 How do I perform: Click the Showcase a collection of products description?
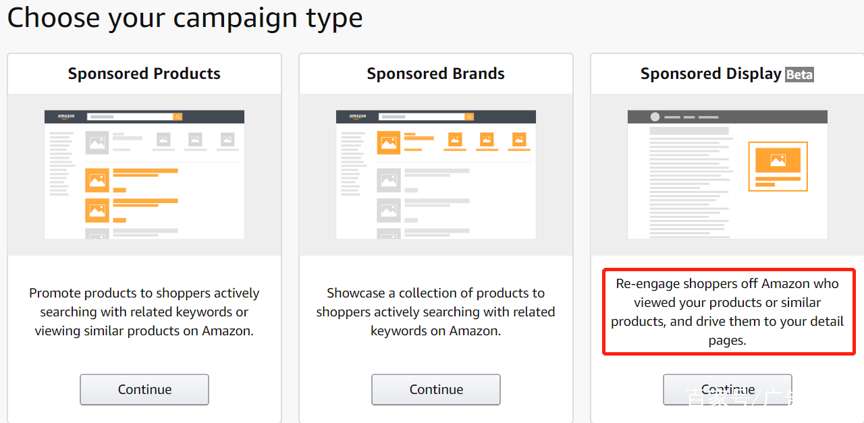[x=436, y=312]
